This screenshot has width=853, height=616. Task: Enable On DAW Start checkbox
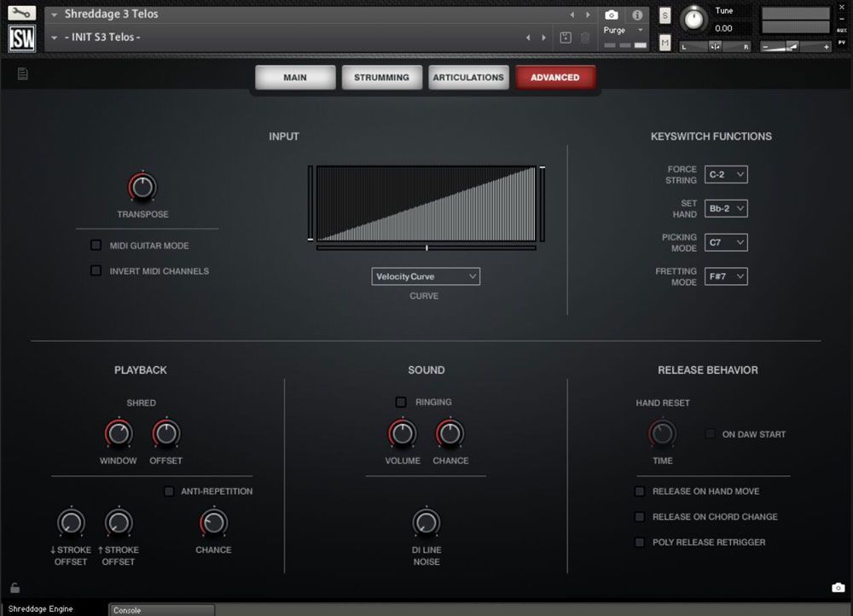[x=710, y=433]
